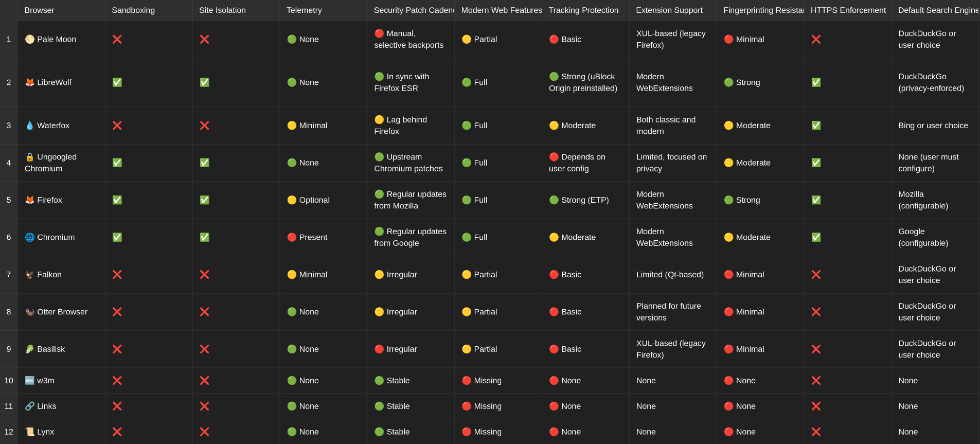
Task: Click the green check in Chromium HTTPS Enforcement
Action: click(816, 237)
